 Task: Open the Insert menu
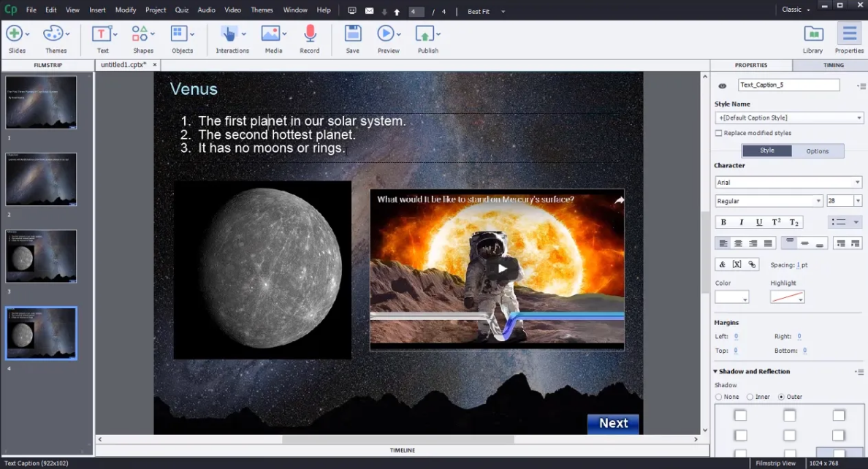tap(97, 10)
